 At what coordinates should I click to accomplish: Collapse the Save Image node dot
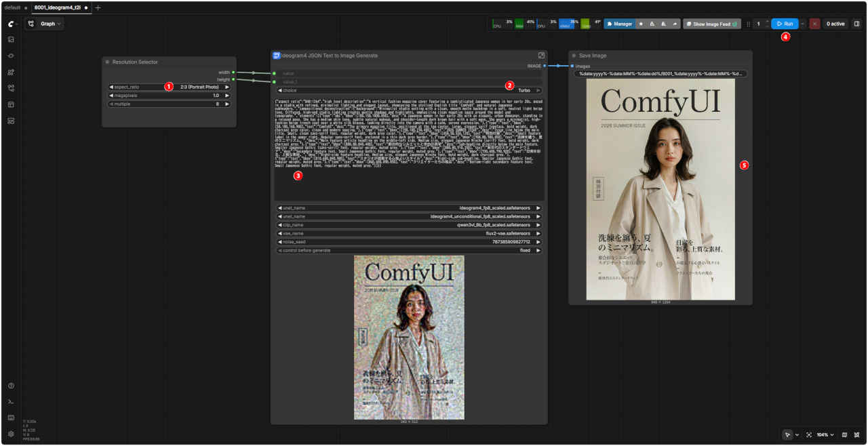coord(574,56)
